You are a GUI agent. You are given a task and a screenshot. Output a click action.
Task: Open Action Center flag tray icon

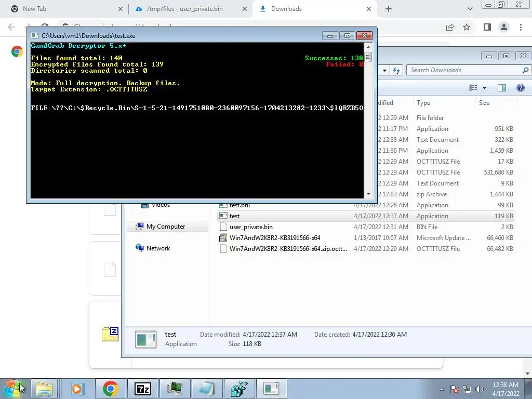tap(455, 389)
